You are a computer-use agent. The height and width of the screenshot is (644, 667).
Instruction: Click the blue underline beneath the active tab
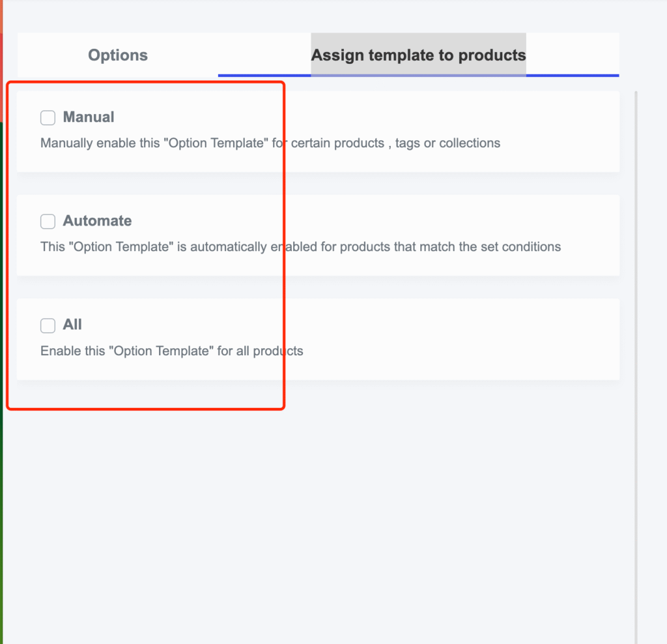[x=418, y=76]
